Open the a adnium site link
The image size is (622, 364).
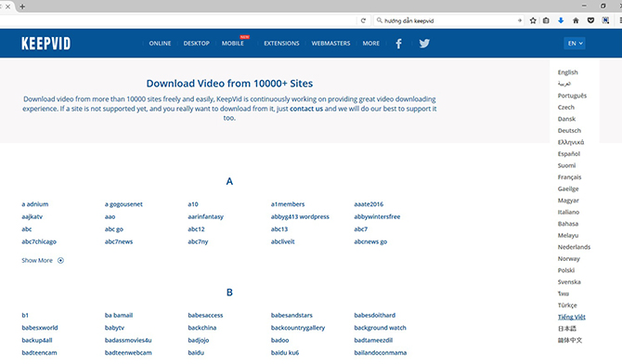(x=35, y=204)
